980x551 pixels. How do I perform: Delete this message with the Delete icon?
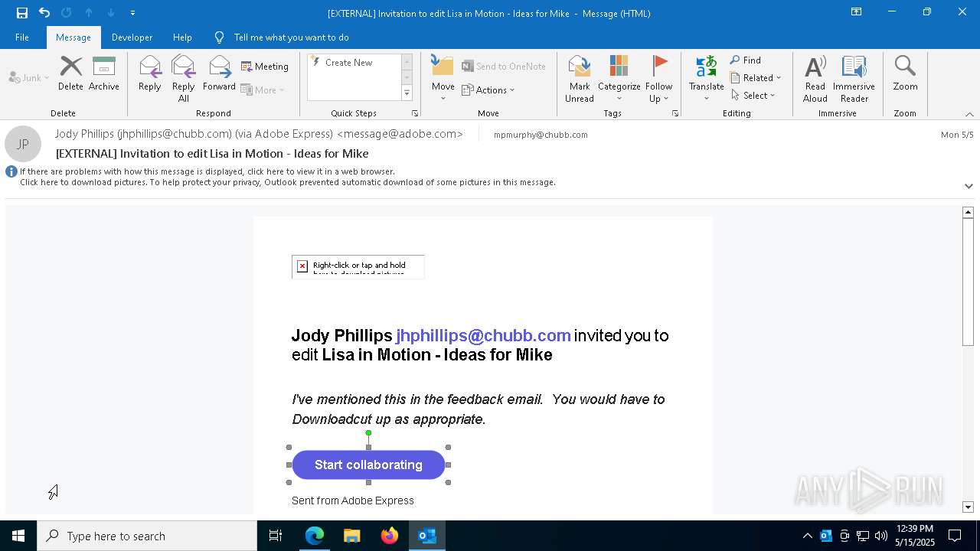(70, 73)
